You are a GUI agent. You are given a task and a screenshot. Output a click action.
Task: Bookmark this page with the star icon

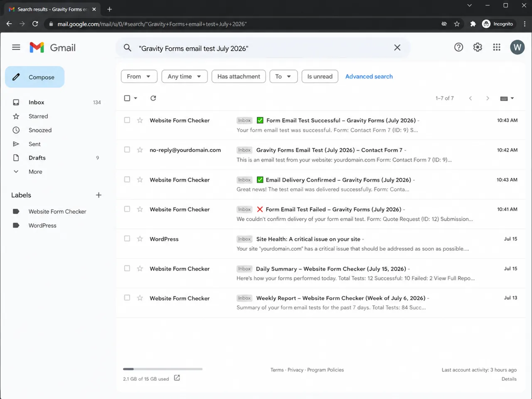(x=457, y=24)
